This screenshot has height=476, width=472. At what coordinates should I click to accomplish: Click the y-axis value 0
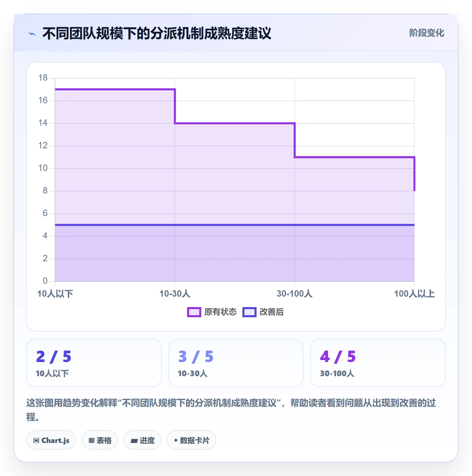coord(45,281)
